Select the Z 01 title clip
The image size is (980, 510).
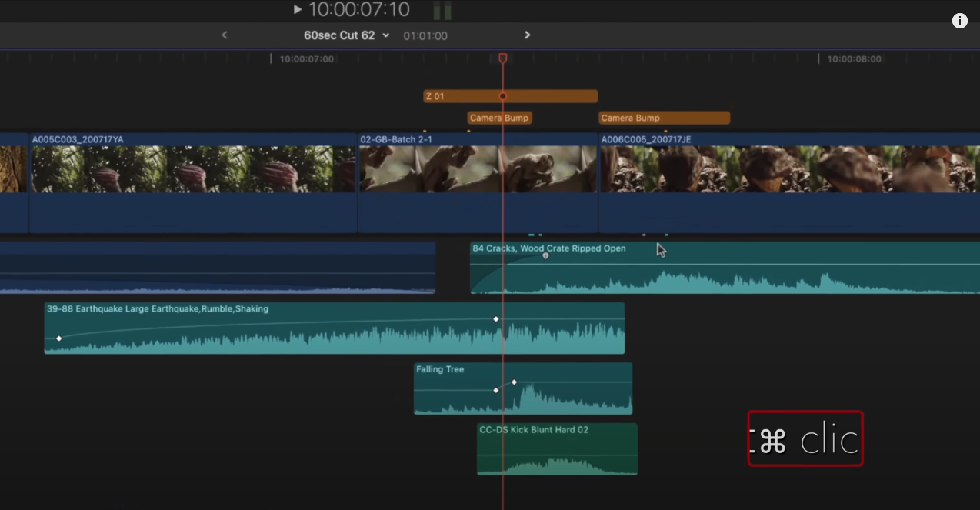pyautogui.click(x=462, y=96)
